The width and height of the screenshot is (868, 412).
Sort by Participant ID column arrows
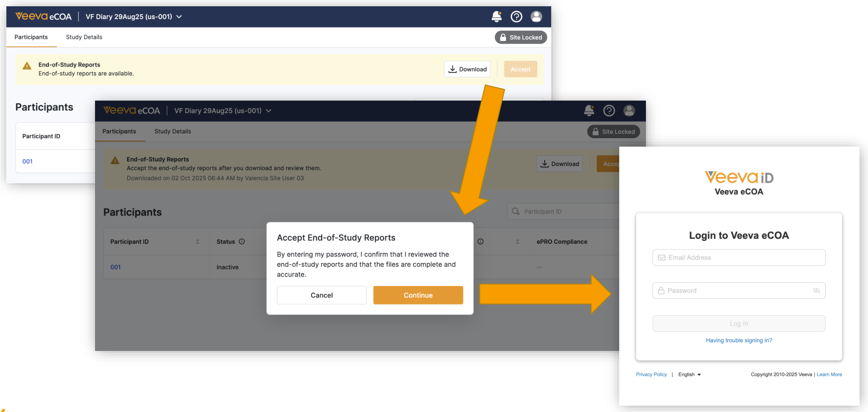pos(197,242)
